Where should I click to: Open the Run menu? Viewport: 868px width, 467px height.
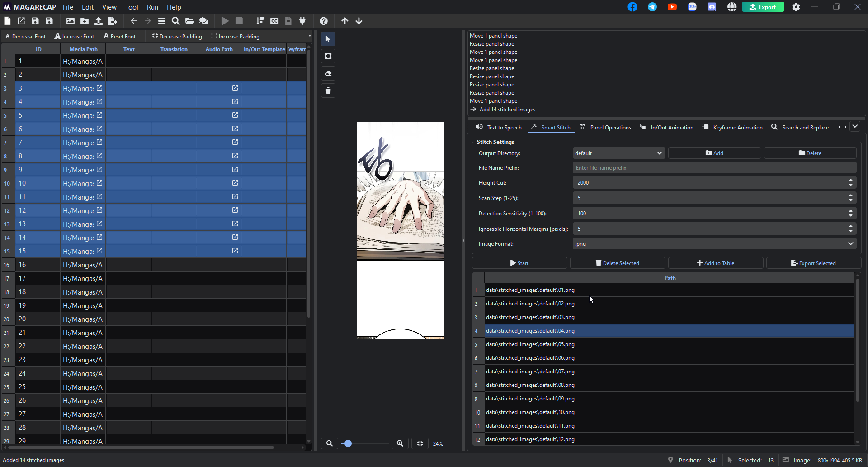click(x=152, y=7)
